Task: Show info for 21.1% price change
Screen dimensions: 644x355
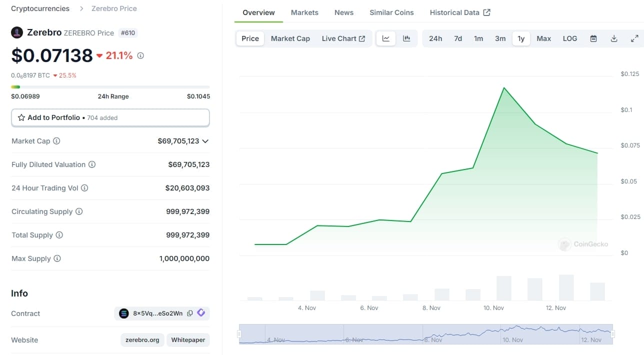Action: pyautogui.click(x=140, y=55)
